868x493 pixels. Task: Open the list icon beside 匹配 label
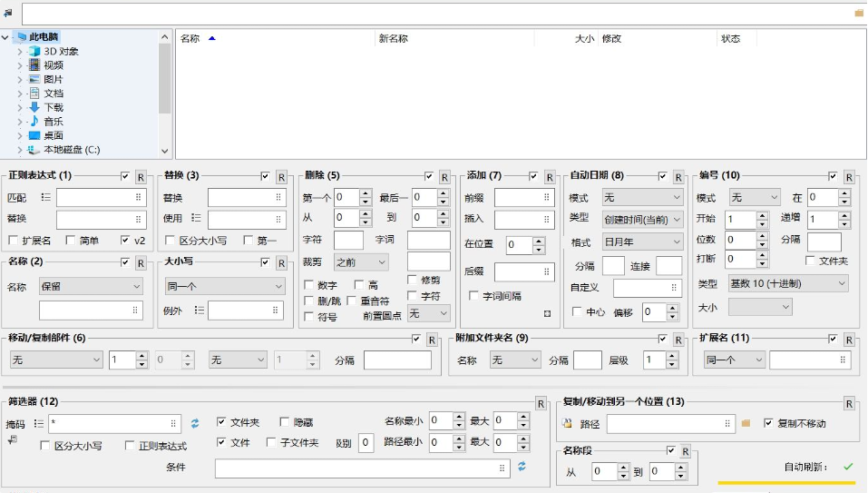[x=45, y=197]
